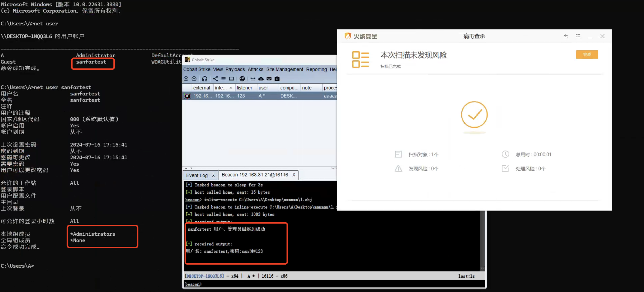Sort sessions by the listener column
The image size is (644, 292).
(x=246, y=88)
